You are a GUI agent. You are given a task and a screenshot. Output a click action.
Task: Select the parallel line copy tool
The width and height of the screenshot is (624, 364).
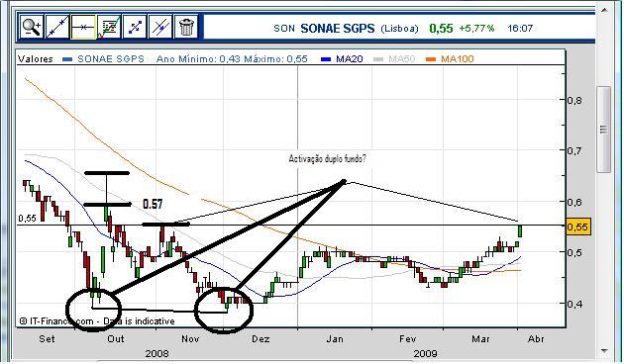(160, 27)
